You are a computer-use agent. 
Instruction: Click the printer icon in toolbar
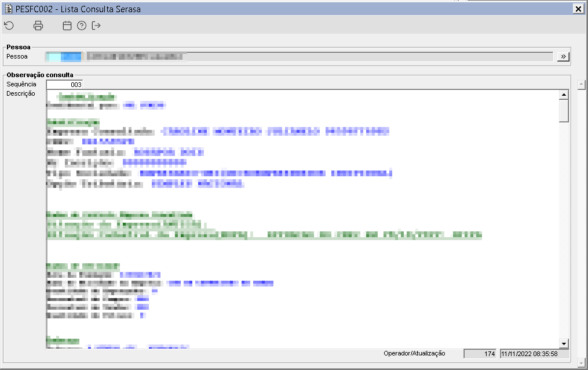click(x=38, y=26)
